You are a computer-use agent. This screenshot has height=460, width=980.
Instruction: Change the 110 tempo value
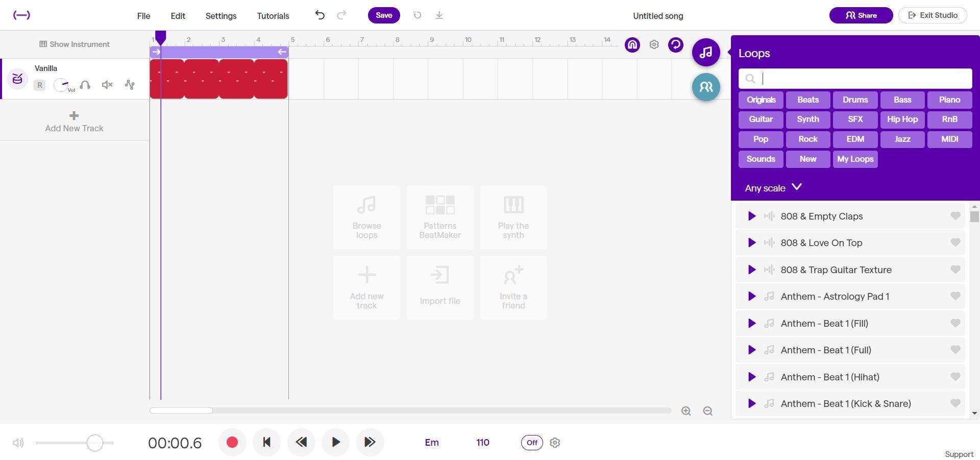coord(483,443)
